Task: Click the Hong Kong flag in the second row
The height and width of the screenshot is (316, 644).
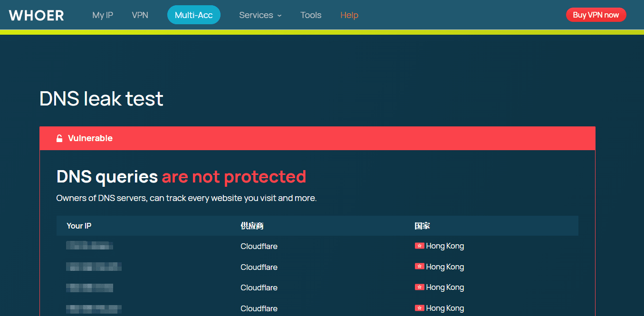Action: [x=419, y=266]
